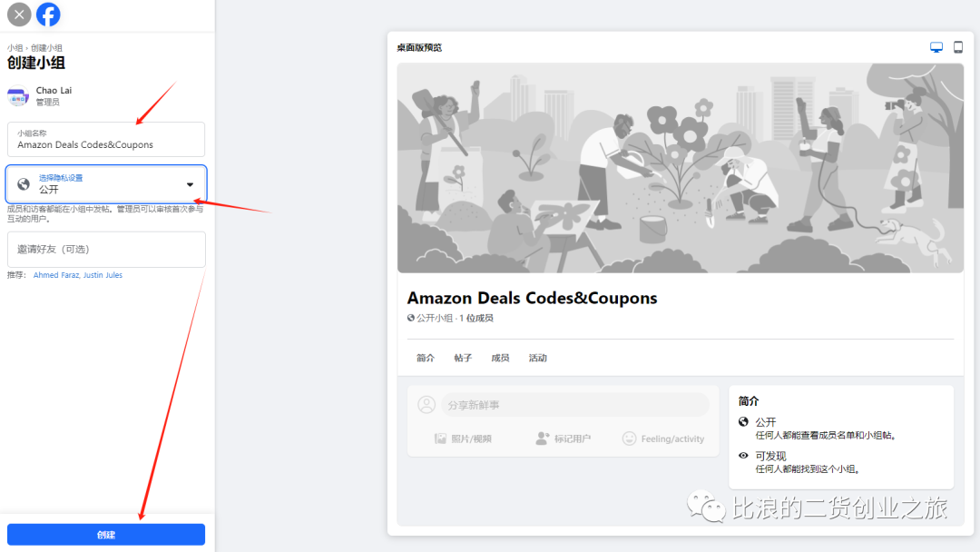The width and height of the screenshot is (980, 552).
Task: Open the 活动 tab in preview
Action: coord(537,358)
